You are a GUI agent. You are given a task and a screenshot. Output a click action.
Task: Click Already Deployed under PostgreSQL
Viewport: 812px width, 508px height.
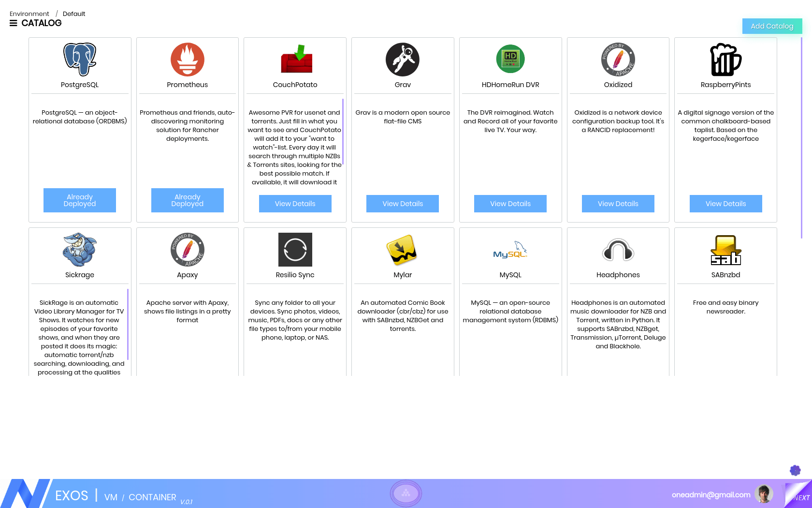80,200
